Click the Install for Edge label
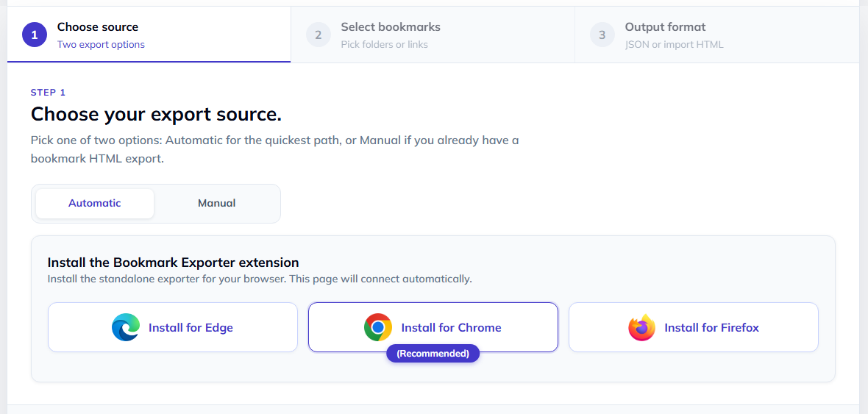Image resolution: width=868 pixels, height=414 pixels. (x=191, y=328)
